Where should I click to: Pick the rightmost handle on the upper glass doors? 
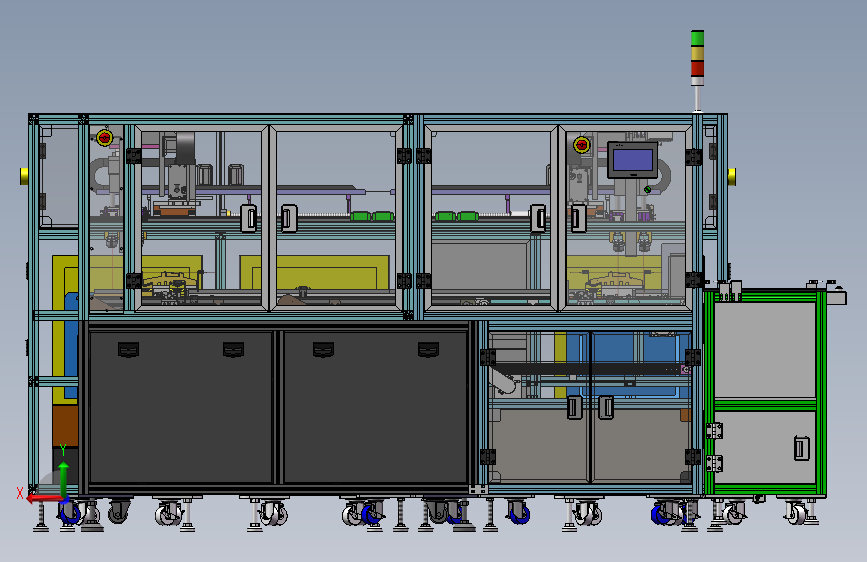coord(578,218)
